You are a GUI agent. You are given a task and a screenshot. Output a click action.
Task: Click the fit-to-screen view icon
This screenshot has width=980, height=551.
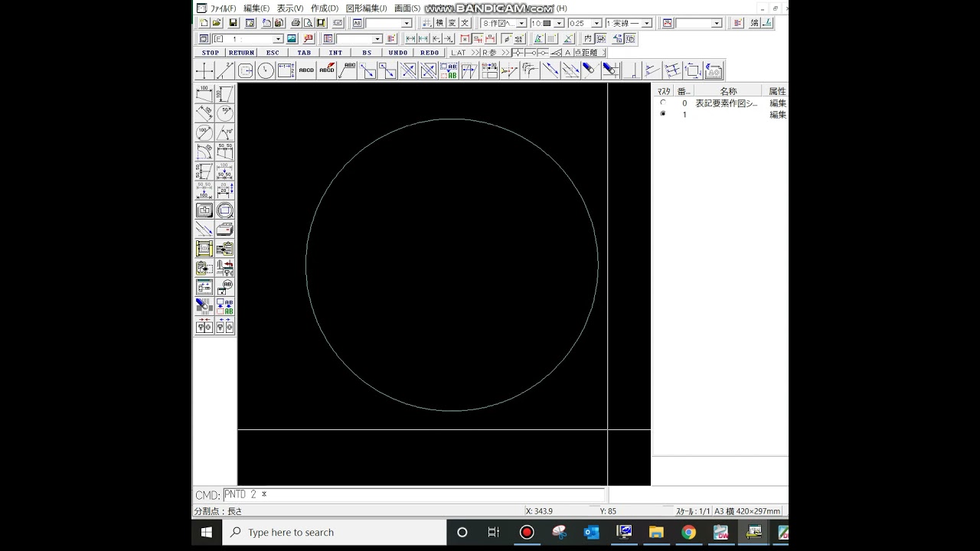coord(204,210)
